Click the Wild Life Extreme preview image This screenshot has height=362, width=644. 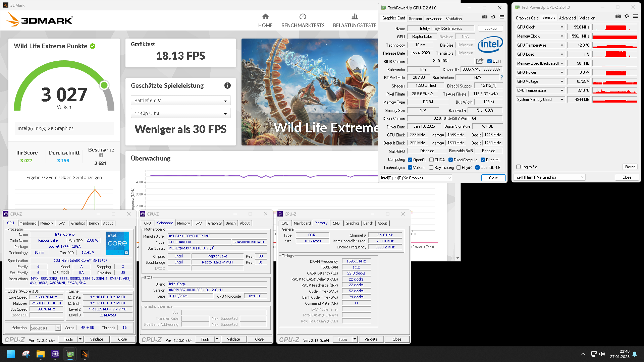[x=310, y=92]
